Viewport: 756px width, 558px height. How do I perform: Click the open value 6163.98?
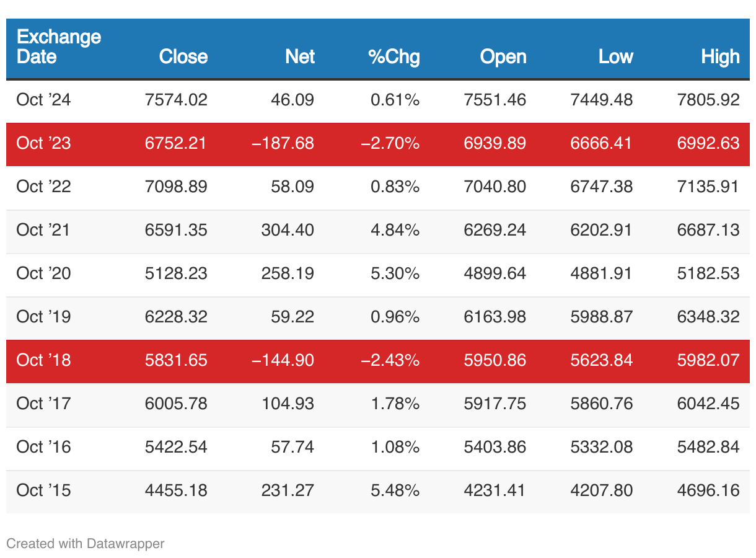tap(494, 317)
